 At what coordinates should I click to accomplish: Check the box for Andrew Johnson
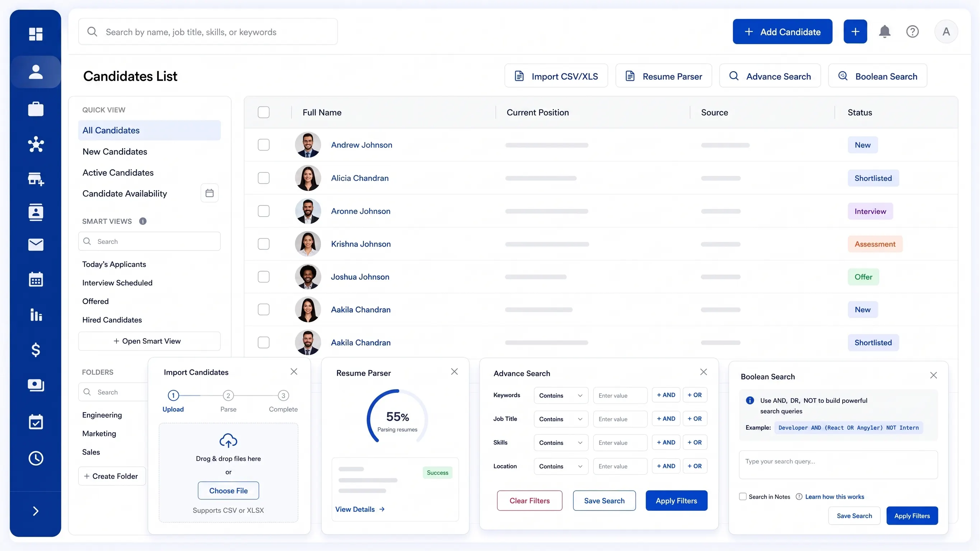[x=263, y=145]
